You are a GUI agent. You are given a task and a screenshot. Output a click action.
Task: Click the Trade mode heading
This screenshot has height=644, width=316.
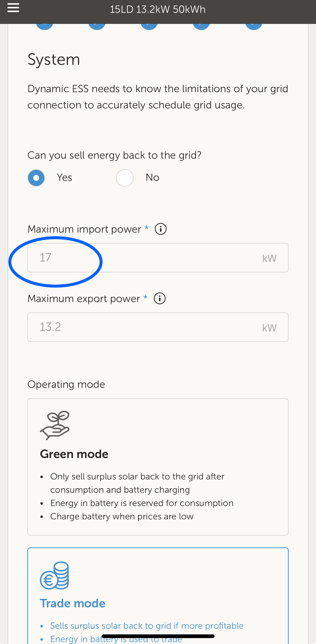73,604
